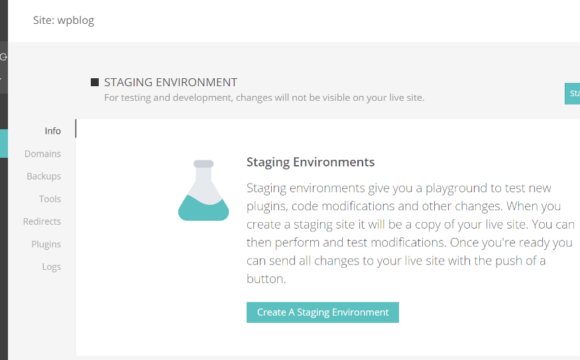Click the black square beside STAGING ENVIRONMENT

pyautogui.click(x=95, y=82)
